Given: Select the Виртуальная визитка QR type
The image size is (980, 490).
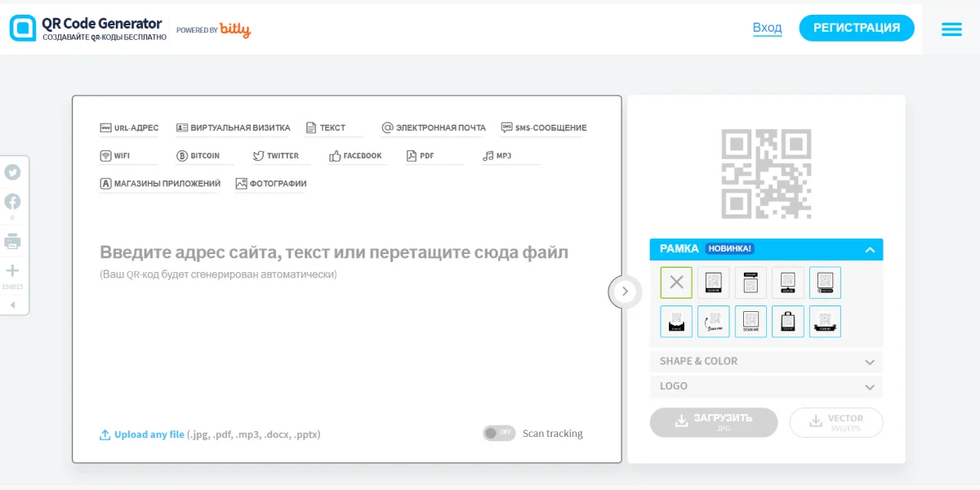Looking at the screenshot, I should [234, 128].
